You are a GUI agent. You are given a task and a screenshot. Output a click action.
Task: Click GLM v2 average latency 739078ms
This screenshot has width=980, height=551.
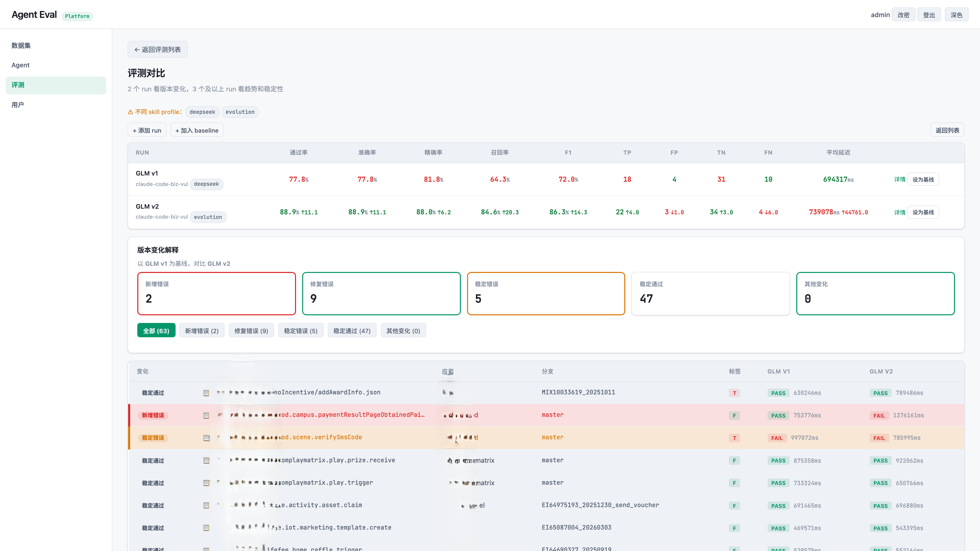[824, 212]
